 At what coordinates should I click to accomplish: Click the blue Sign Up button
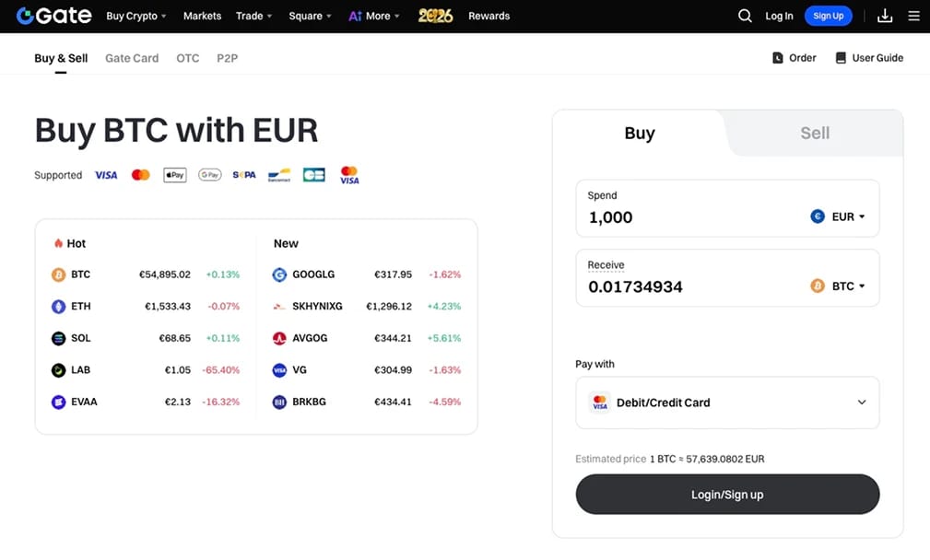coord(828,16)
